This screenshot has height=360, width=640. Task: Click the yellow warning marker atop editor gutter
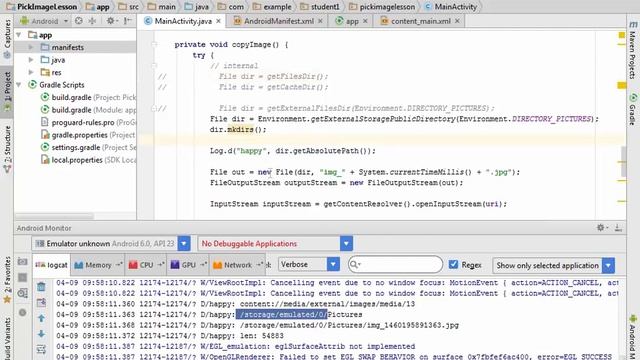click(622, 35)
